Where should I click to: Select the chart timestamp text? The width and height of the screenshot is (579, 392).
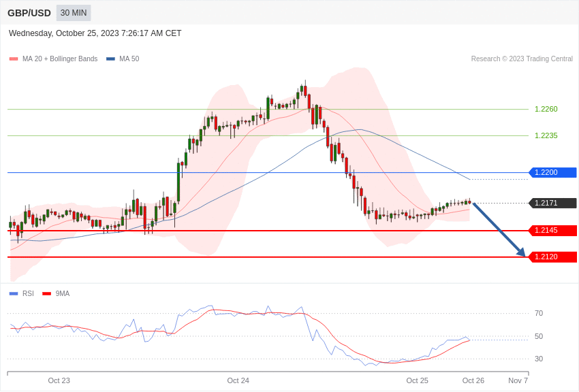95,33
